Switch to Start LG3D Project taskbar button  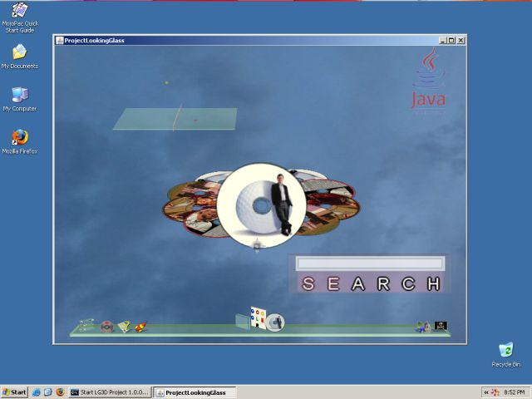pyautogui.click(x=110, y=392)
